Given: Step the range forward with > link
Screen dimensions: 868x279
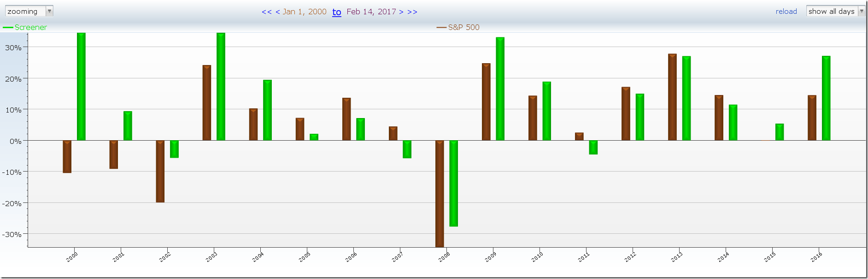Looking at the screenshot, I should pyautogui.click(x=401, y=12).
